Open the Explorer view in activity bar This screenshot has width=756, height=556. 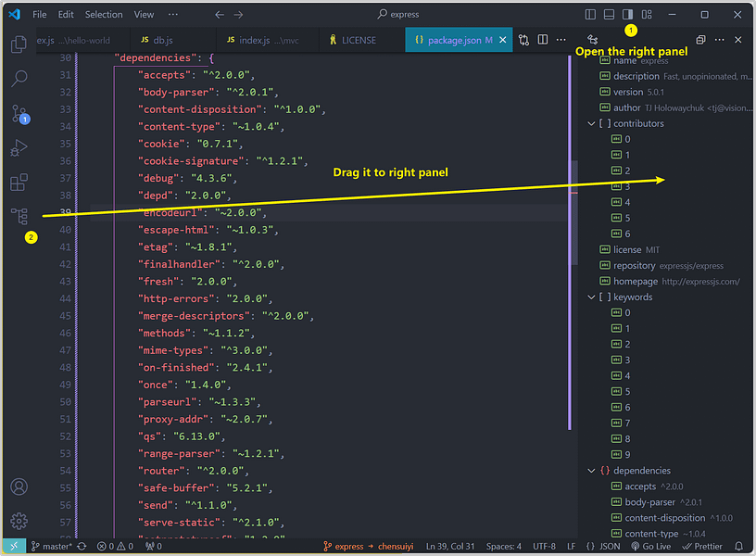(19, 44)
